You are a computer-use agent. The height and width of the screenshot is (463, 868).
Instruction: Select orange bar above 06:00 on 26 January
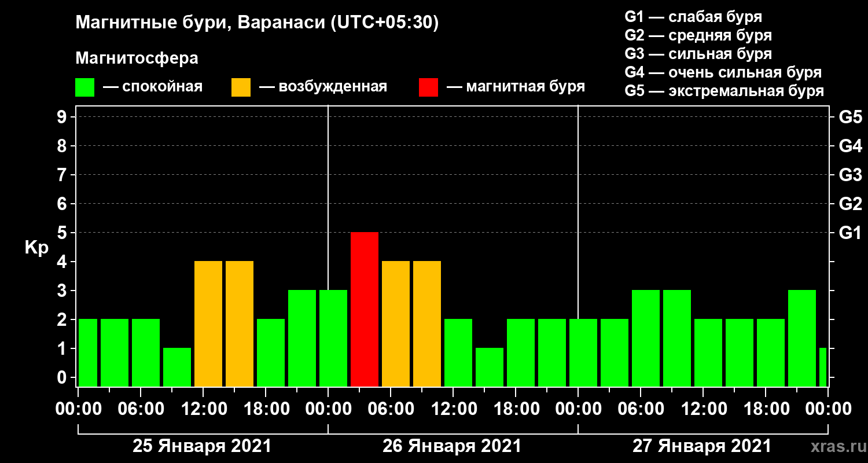pyautogui.click(x=396, y=324)
